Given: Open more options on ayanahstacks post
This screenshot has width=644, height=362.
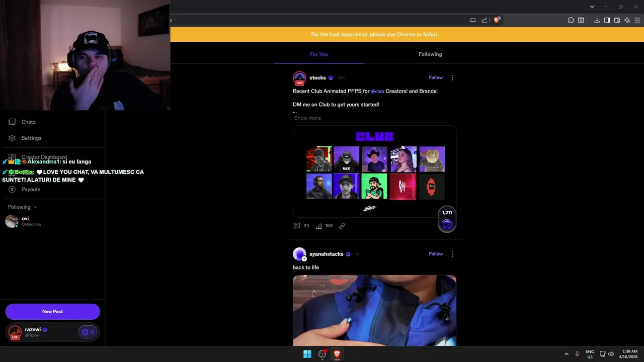Looking at the screenshot, I should pyautogui.click(x=452, y=254).
